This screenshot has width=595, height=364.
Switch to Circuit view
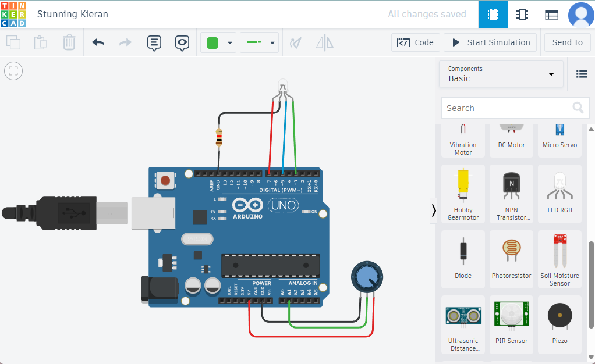coord(493,15)
